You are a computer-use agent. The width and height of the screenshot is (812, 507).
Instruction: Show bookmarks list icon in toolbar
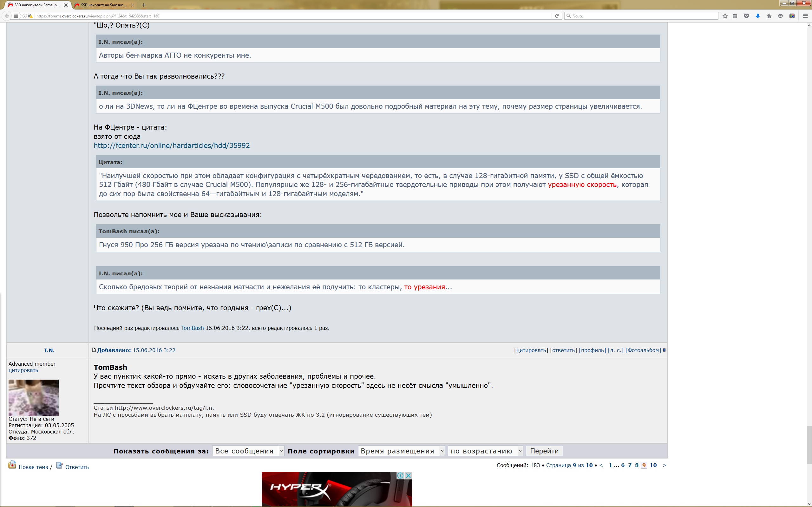(735, 16)
